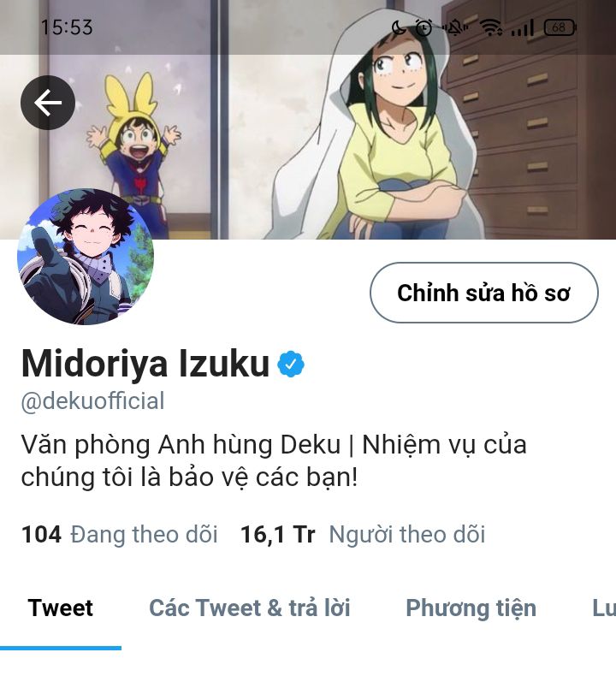Tap the Wi-Fi status icon

[491, 28]
